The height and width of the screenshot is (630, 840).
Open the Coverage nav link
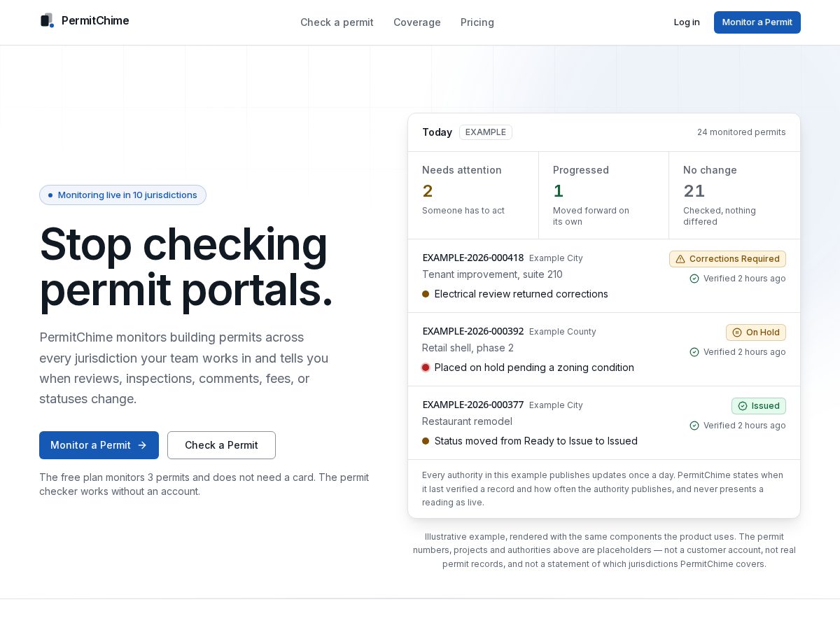coord(417,22)
